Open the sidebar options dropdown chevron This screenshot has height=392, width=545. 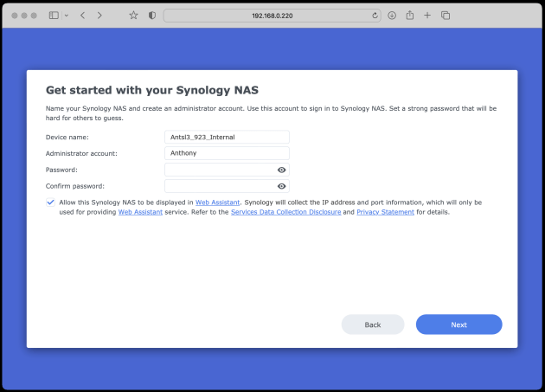[x=67, y=16]
